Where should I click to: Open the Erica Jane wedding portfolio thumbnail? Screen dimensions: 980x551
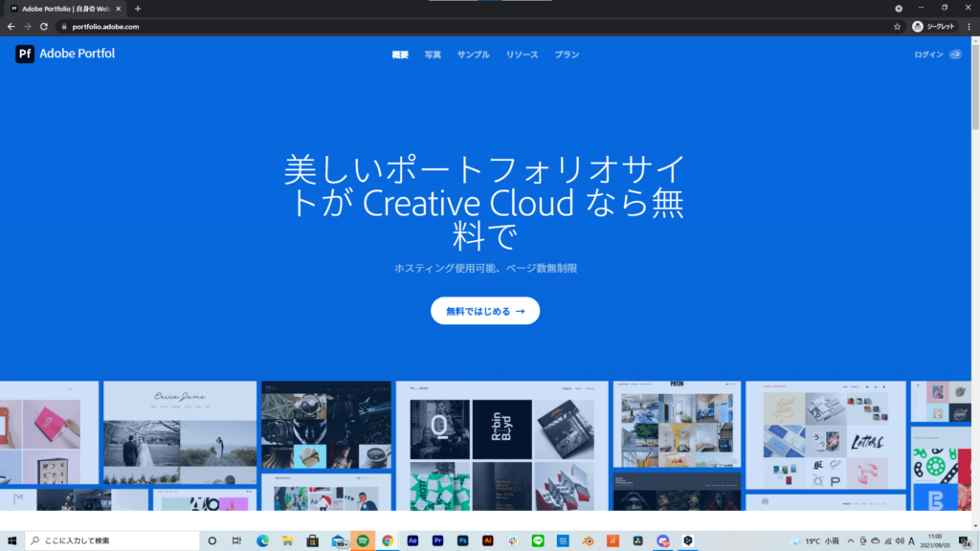pyautogui.click(x=180, y=432)
